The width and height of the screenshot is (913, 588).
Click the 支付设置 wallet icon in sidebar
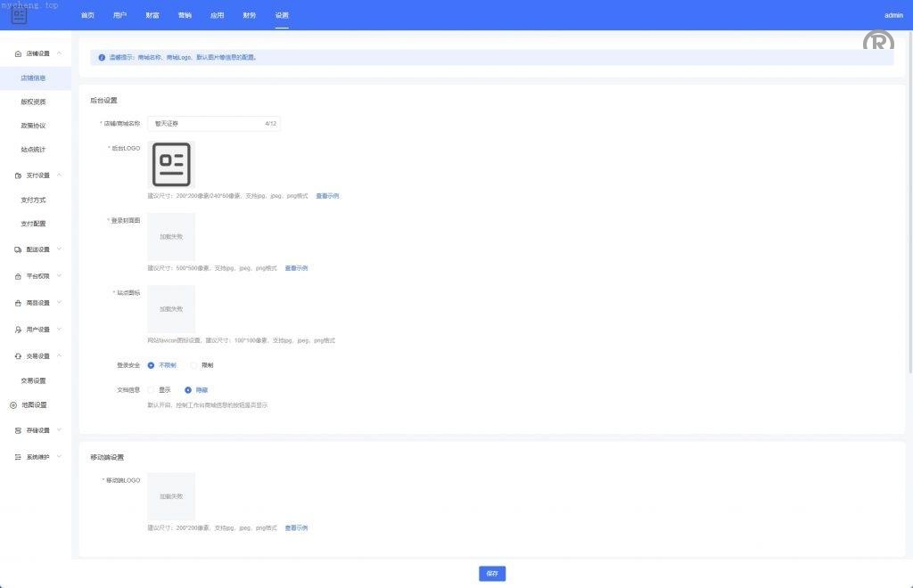[x=18, y=176]
